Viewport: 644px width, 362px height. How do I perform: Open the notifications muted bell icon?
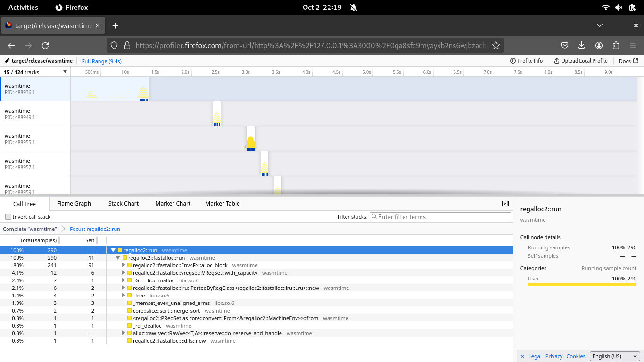coord(354,8)
